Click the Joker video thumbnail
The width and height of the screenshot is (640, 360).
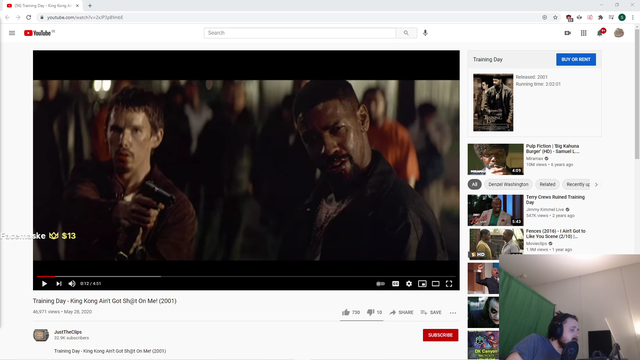pyautogui.click(x=483, y=312)
